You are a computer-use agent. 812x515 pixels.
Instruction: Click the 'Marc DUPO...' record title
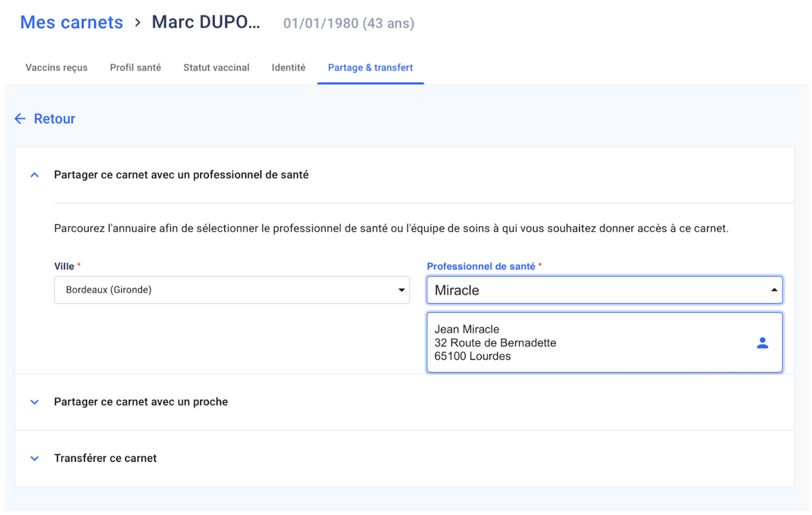pos(206,22)
